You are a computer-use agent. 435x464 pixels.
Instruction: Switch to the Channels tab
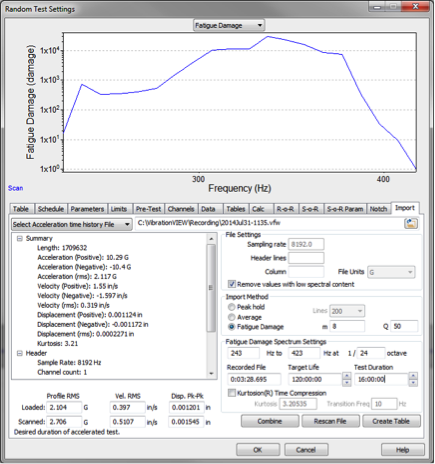[x=181, y=209]
